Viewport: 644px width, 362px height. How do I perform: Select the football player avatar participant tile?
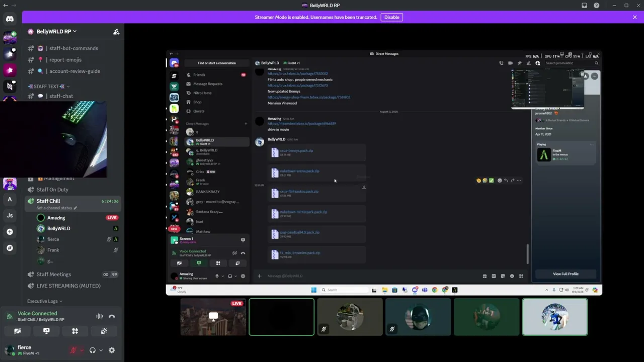[554, 317]
